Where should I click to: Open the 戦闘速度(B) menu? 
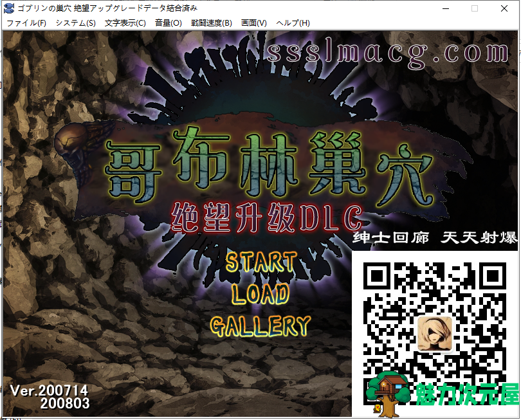[212, 23]
